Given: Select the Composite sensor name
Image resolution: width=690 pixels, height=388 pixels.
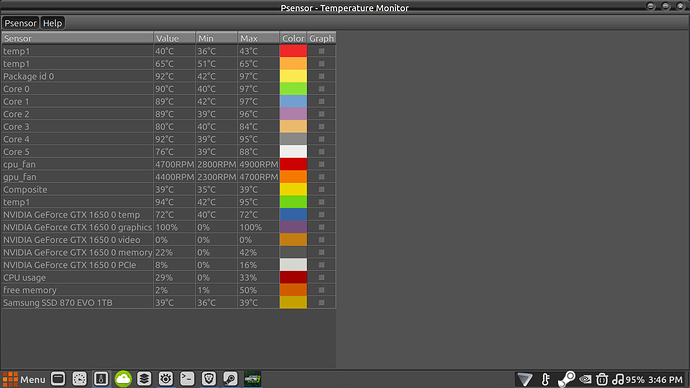Looking at the screenshot, I should 25,190.
